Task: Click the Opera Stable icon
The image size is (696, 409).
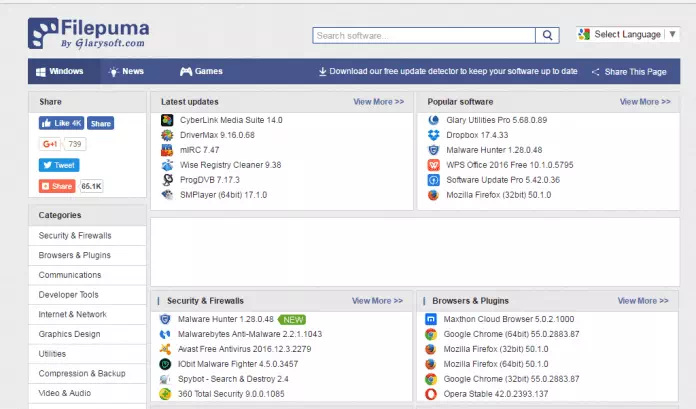Action: (x=431, y=394)
